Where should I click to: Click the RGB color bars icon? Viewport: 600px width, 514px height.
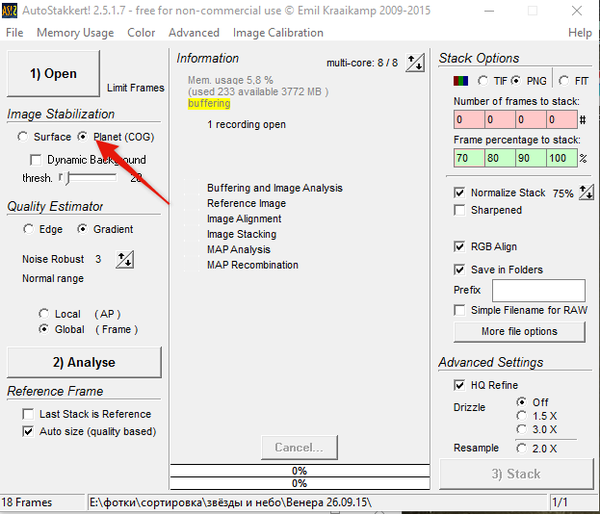[x=461, y=81]
